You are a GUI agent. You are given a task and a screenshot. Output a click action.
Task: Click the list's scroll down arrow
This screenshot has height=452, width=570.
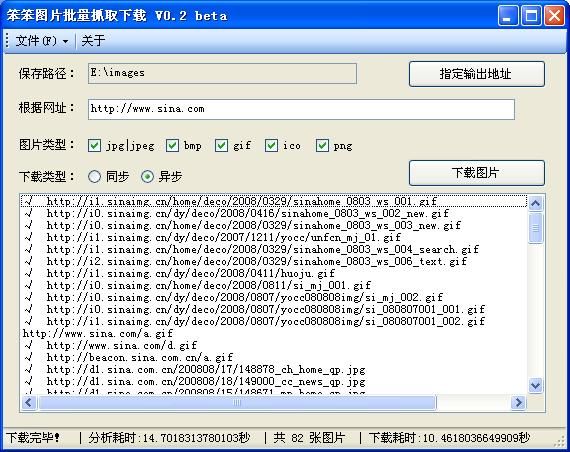pyautogui.click(x=535, y=385)
